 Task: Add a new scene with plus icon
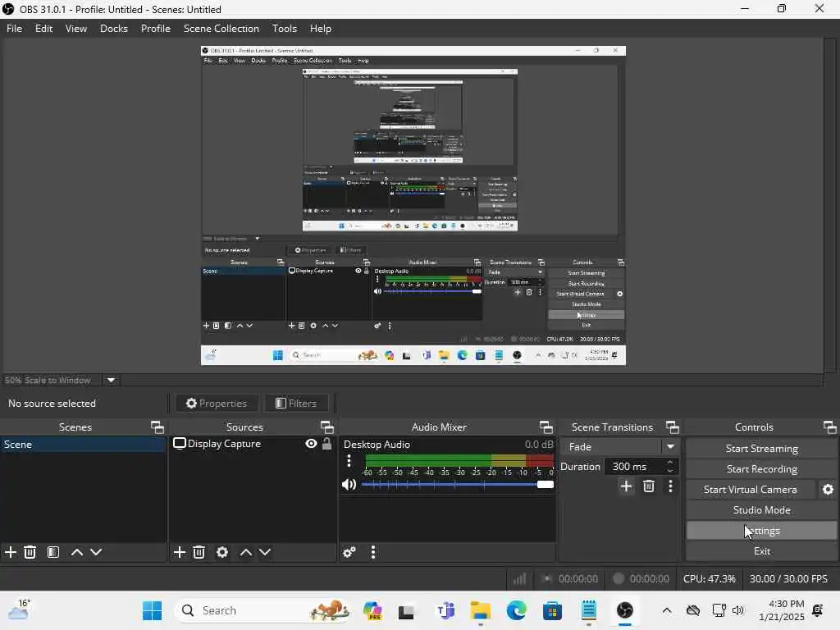(x=10, y=552)
